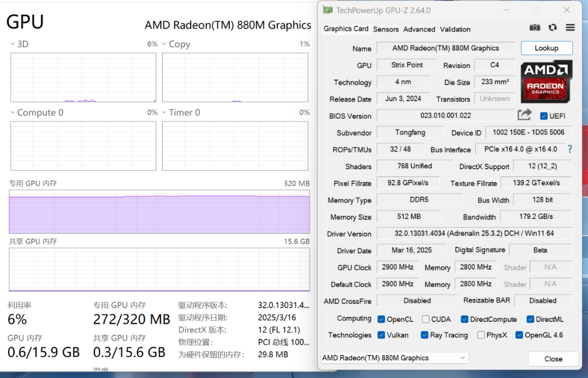Click the dedicated GPU memory graph (专用 GPU 内存)

coord(160,212)
